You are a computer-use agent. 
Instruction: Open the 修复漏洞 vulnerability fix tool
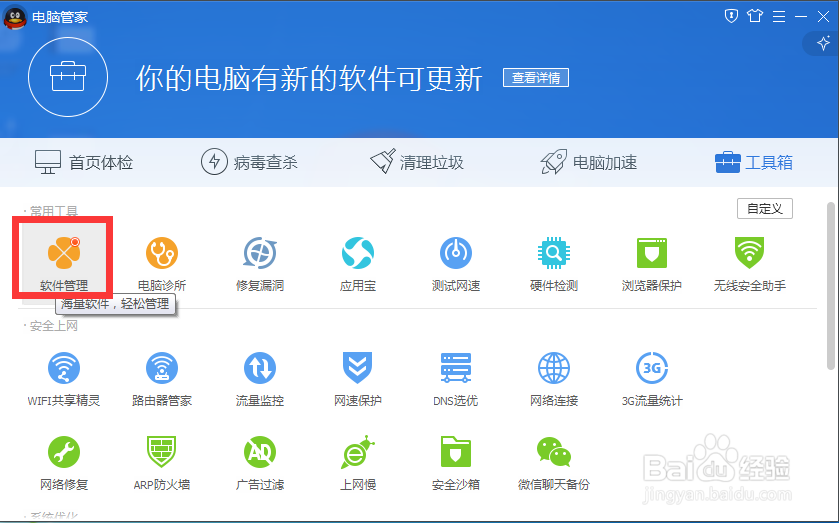point(260,263)
